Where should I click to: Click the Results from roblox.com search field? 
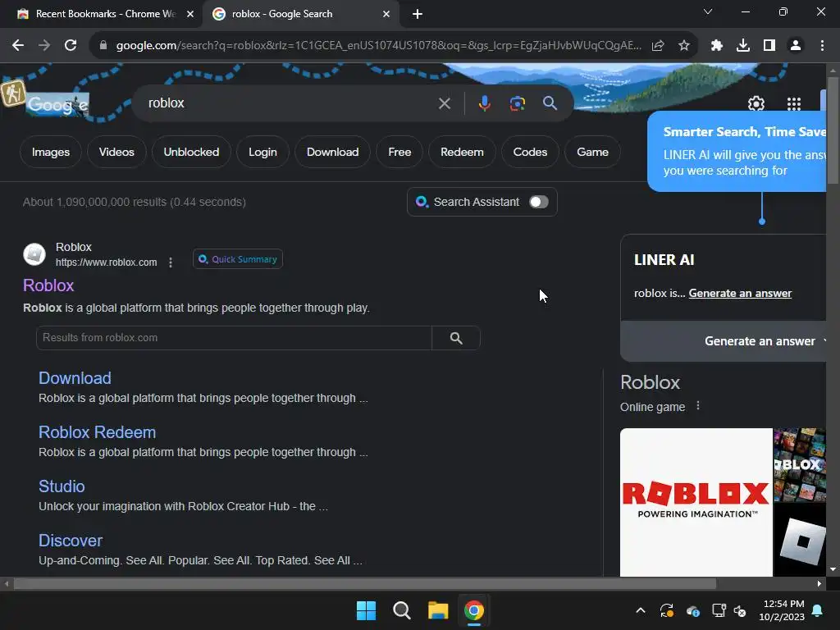[x=234, y=338]
